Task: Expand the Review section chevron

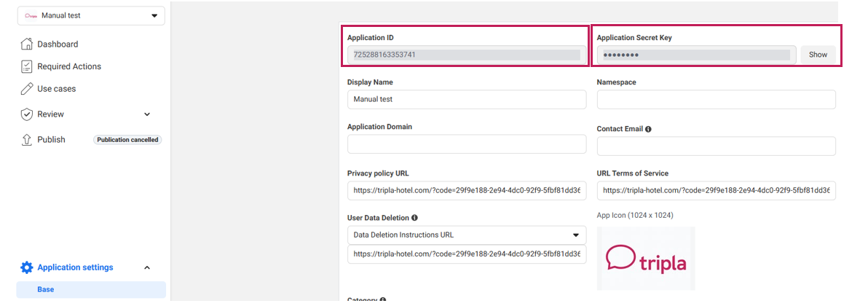Action: [x=147, y=114]
